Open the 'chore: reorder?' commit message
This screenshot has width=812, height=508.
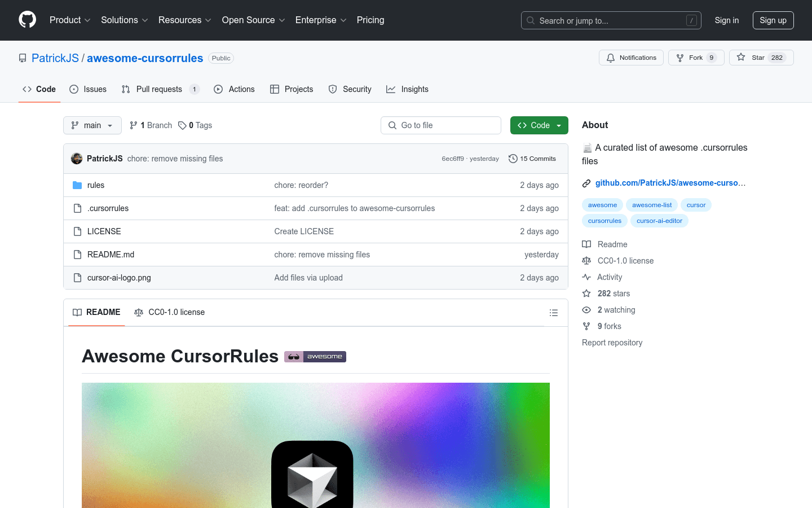[x=301, y=185]
